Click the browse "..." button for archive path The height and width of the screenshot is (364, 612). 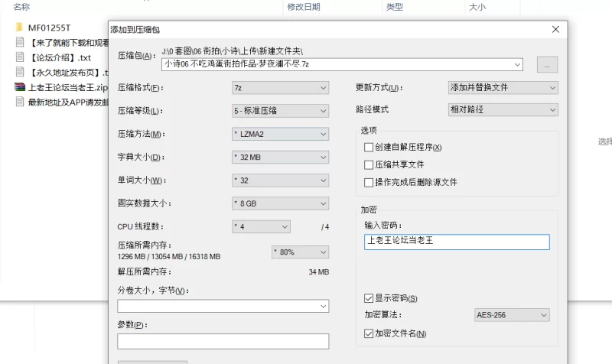point(547,65)
